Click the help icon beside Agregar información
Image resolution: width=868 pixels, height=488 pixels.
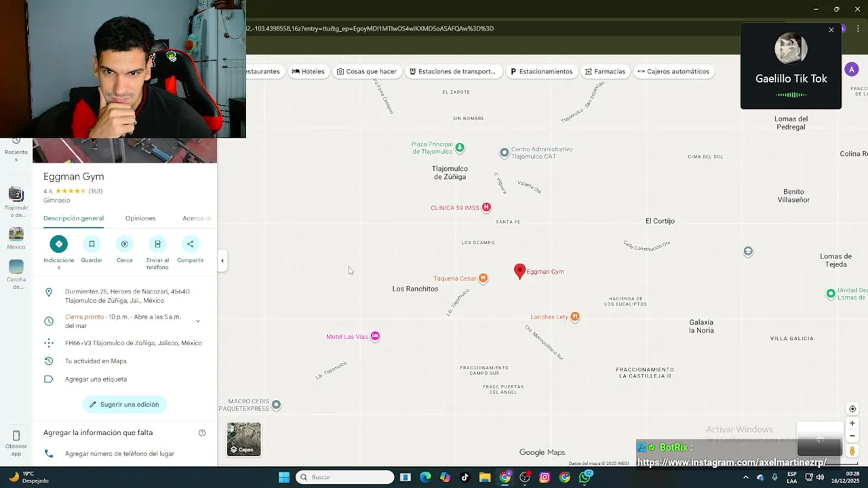point(202,433)
